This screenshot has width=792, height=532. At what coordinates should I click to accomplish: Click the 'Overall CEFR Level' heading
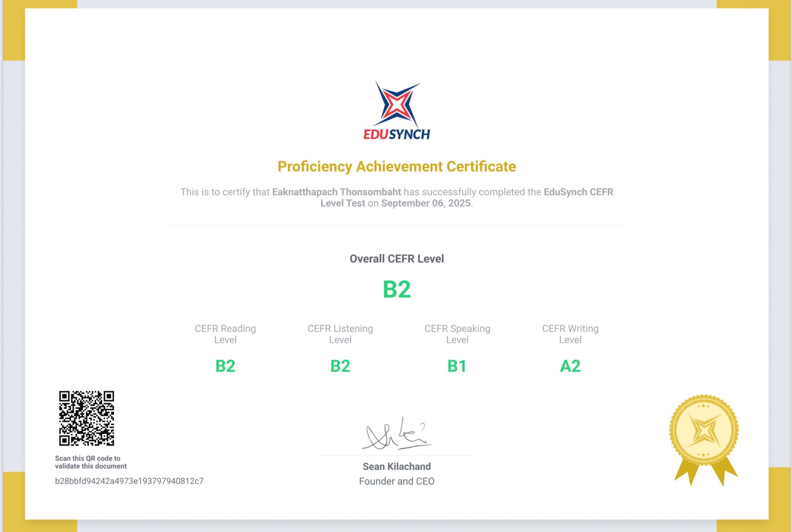(x=397, y=259)
